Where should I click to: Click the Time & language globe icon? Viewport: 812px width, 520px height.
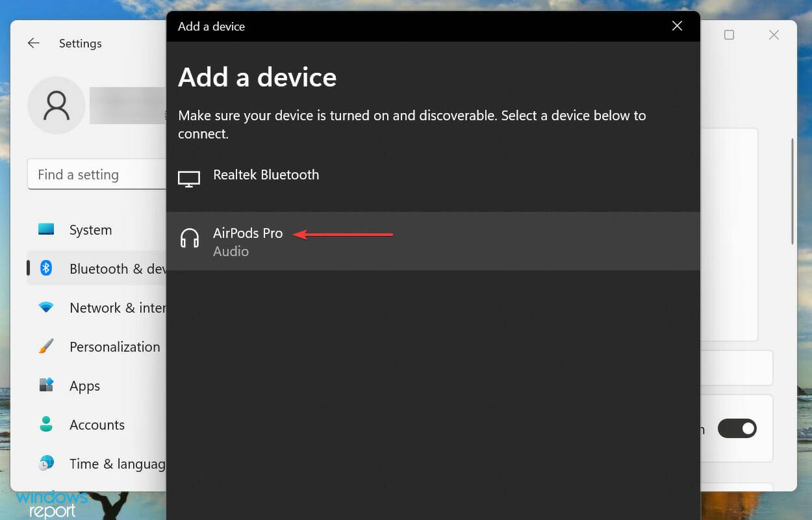pyautogui.click(x=46, y=463)
